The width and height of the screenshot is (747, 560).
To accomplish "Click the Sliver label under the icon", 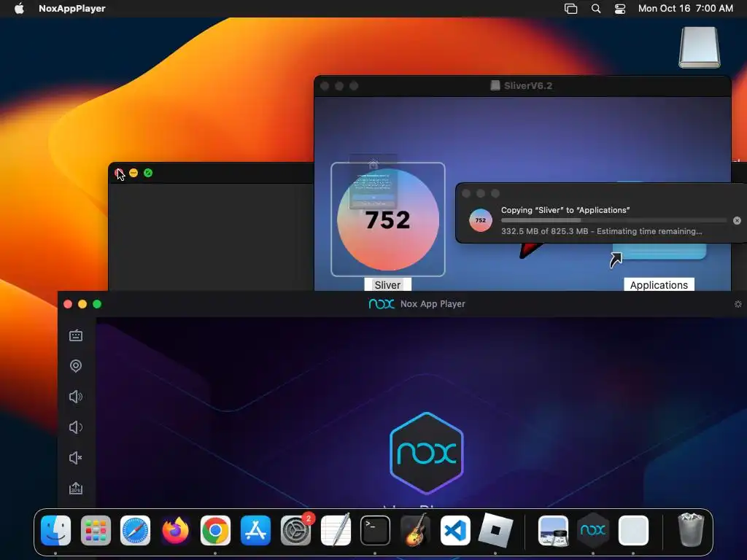I will tap(387, 285).
